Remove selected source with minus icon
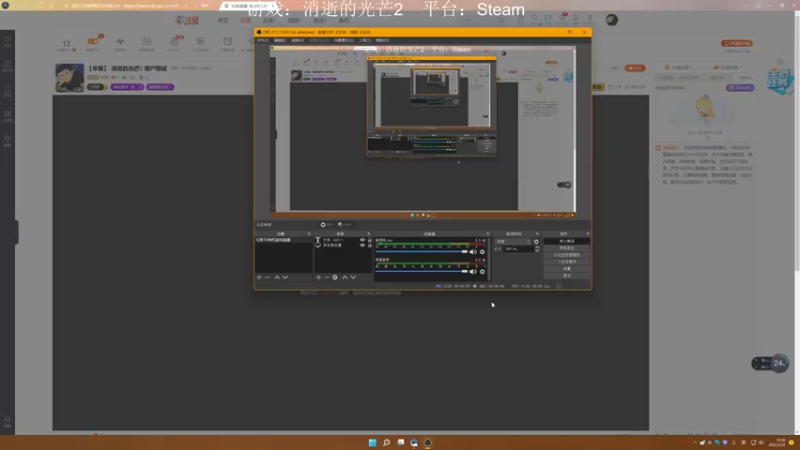 pos(327,277)
